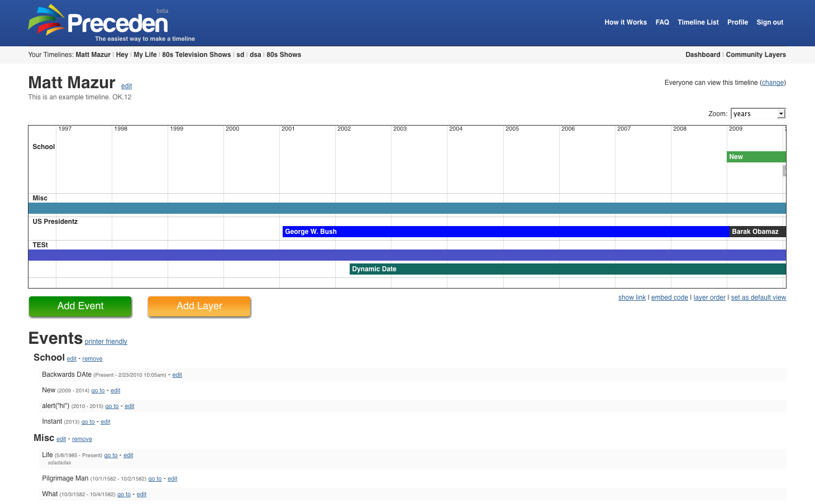
Task: Go to the Profile page
Action: [737, 22]
